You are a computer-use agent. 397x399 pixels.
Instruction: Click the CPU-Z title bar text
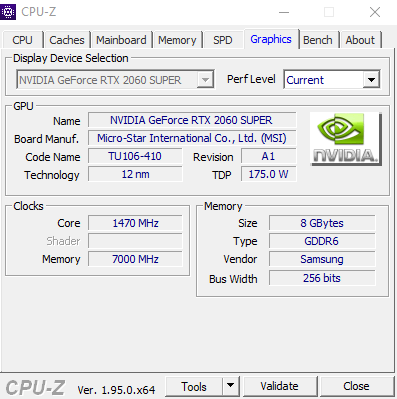coord(39,12)
